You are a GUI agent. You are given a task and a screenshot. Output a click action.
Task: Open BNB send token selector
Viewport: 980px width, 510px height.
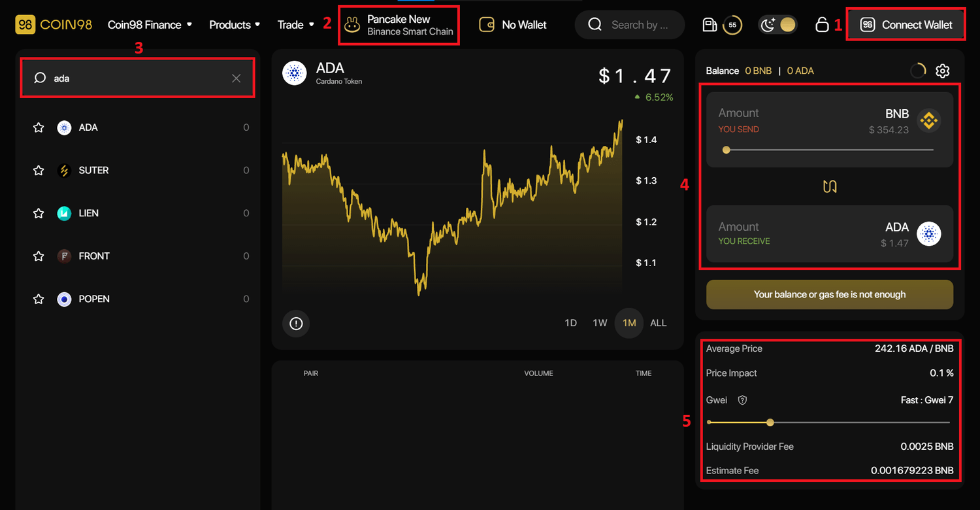912,120
